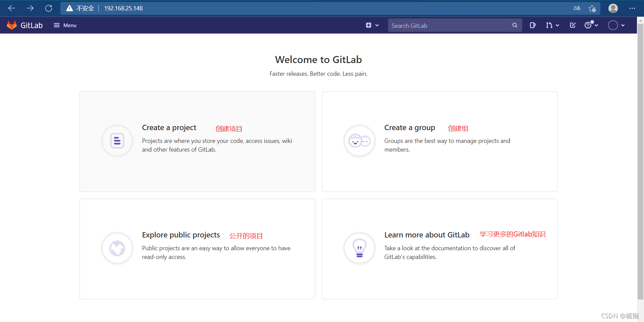This screenshot has height=322, width=644.
Task: Click the faces icon in Create a group card
Action: [x=360, y=141]
